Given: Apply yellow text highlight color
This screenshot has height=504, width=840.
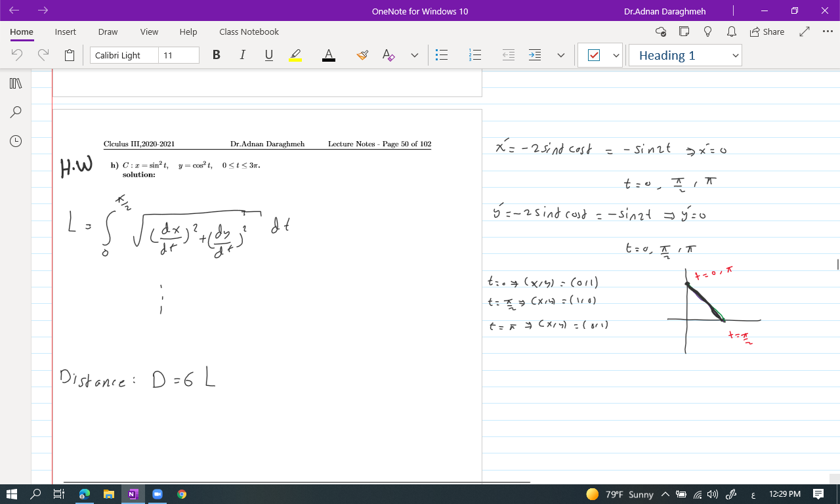Looking at the screenshot, I should point(295,55).
